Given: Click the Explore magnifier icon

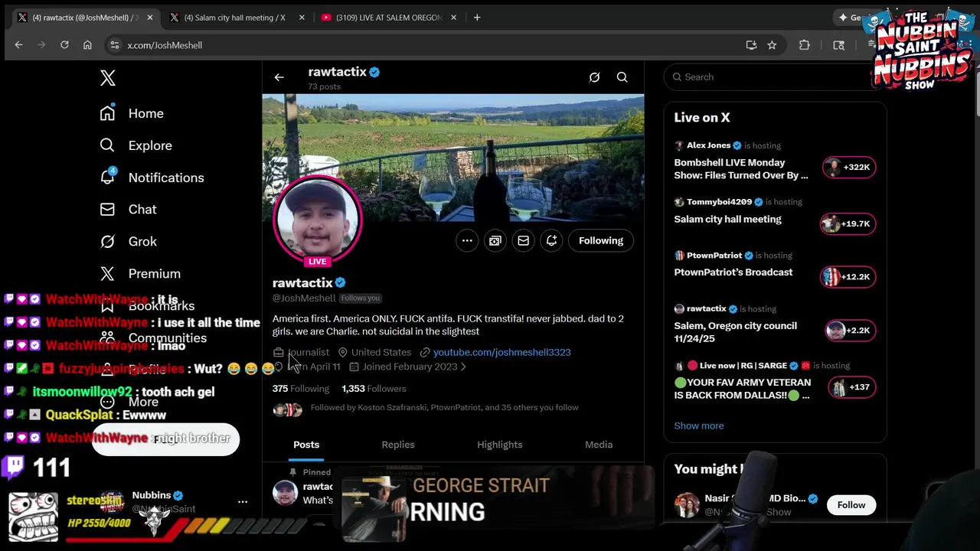Looking at the screenshot, I should [x=107, y=145].
